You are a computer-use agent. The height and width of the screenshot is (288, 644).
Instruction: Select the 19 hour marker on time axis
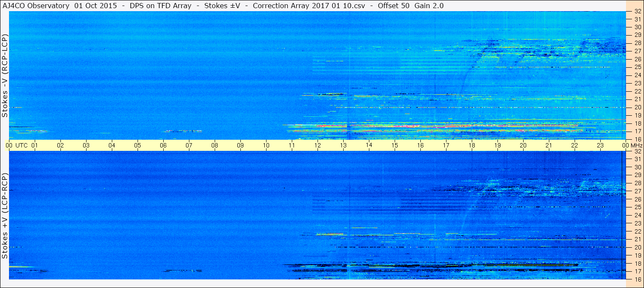tap(497, 145)
